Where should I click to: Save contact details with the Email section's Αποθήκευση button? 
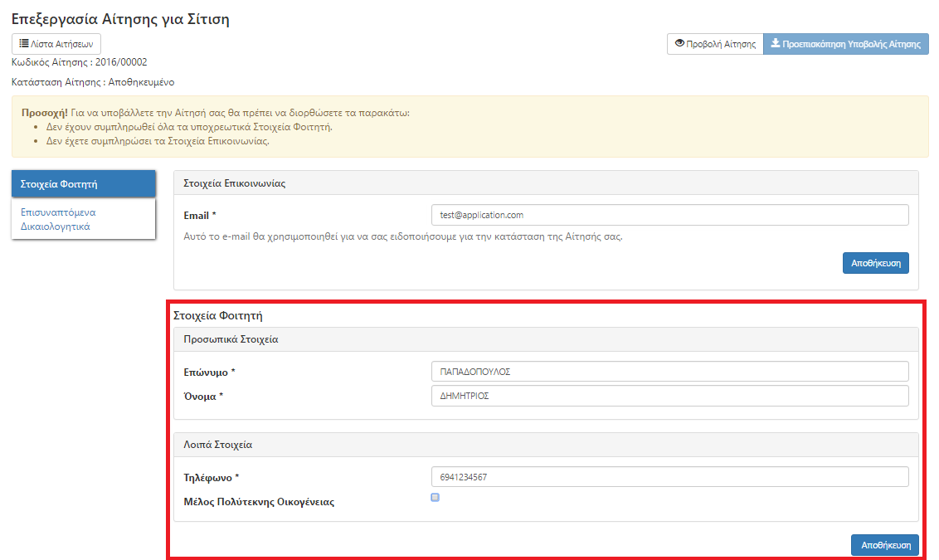pos(875,263)
